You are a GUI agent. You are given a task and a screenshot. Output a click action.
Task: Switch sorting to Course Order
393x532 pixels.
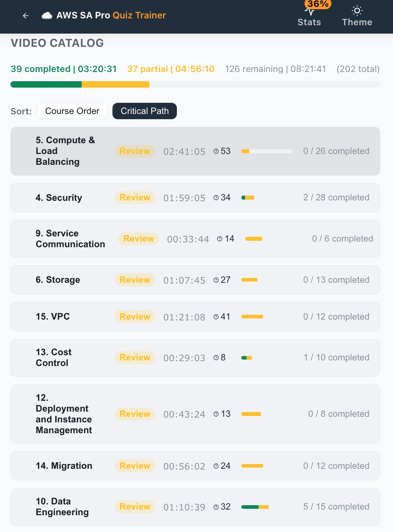(72, 111)
